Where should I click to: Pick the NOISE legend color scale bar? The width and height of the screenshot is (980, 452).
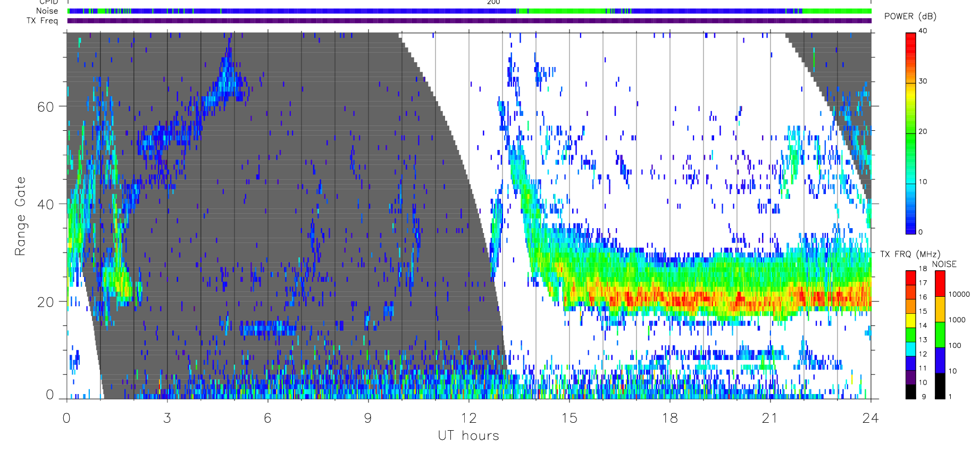point(940,334)
